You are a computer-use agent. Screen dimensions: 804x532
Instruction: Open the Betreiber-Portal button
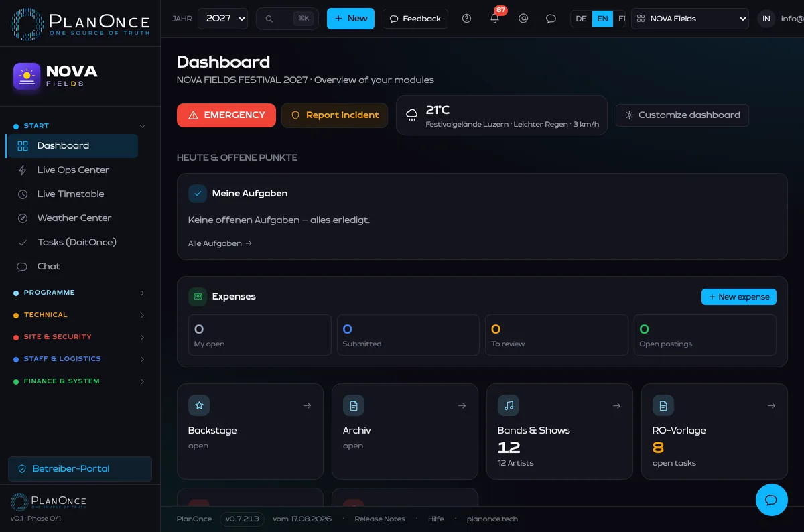pos(80,469)
